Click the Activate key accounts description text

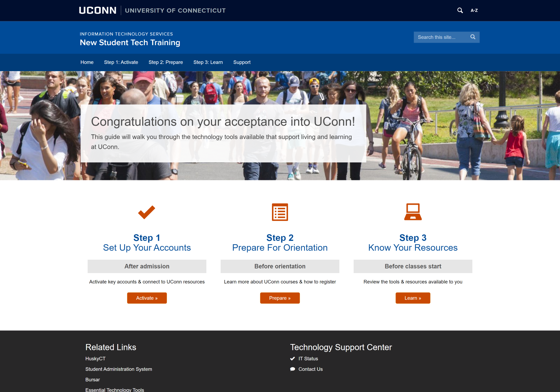click(147, 282)
